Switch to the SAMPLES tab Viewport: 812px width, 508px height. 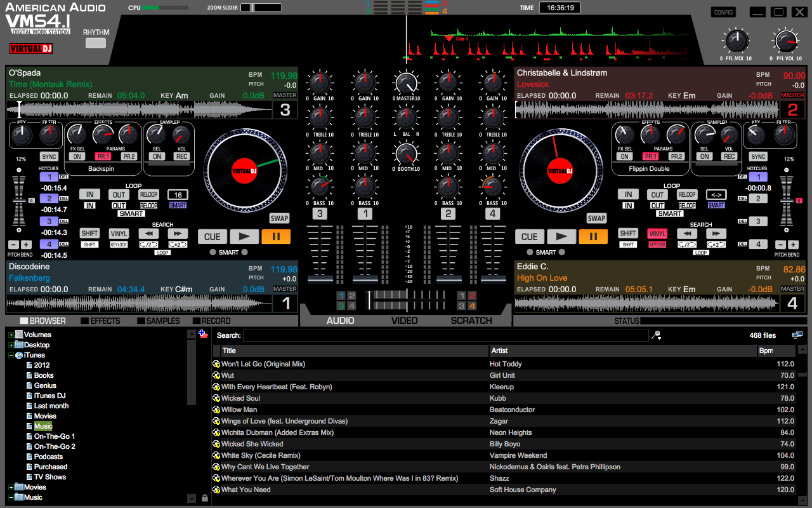point(159,321)
